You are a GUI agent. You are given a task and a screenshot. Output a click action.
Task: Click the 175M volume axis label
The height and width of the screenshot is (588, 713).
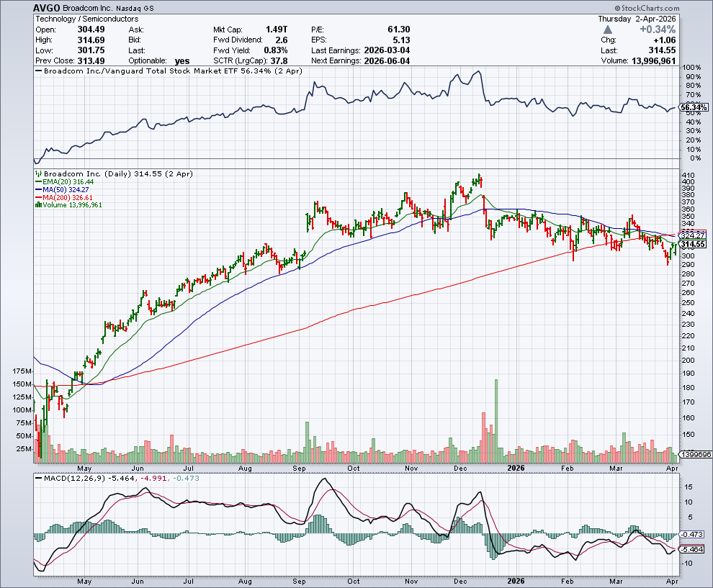click(x=22, y=371)
